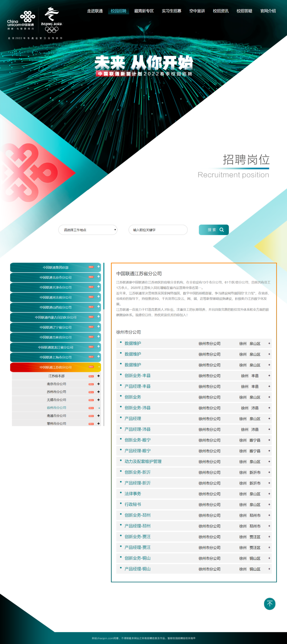Image resolution: width=287 pixels, height=644 pixels.
Task: Open the 请选择工作地点 location dropdown
Action: [x=88, y=230]
